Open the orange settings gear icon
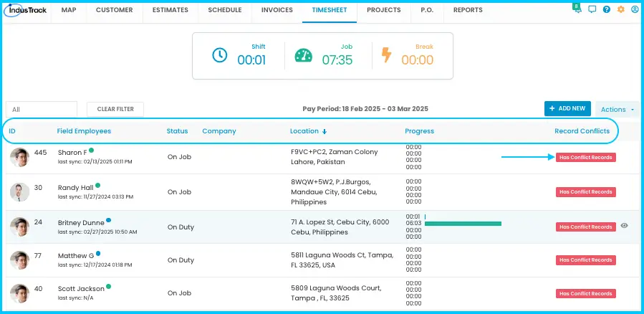The width and height of the screenshot is (644, 314). pyautogui.click(x=620, y=9)
